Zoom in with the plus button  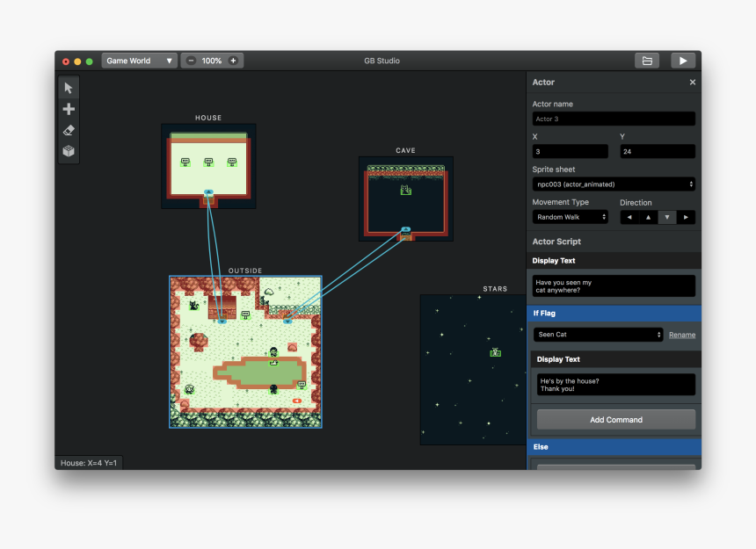point(233,61)
